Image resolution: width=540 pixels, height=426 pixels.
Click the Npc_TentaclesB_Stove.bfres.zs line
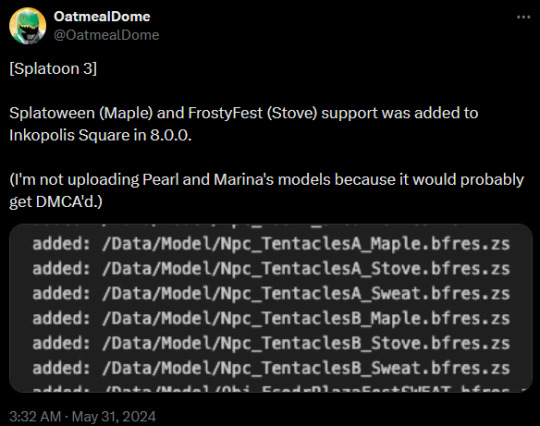click(271, 343)
